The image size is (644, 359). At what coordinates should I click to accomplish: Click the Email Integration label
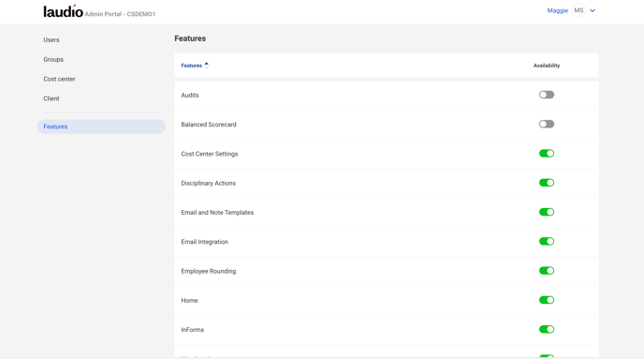(204, 242)
